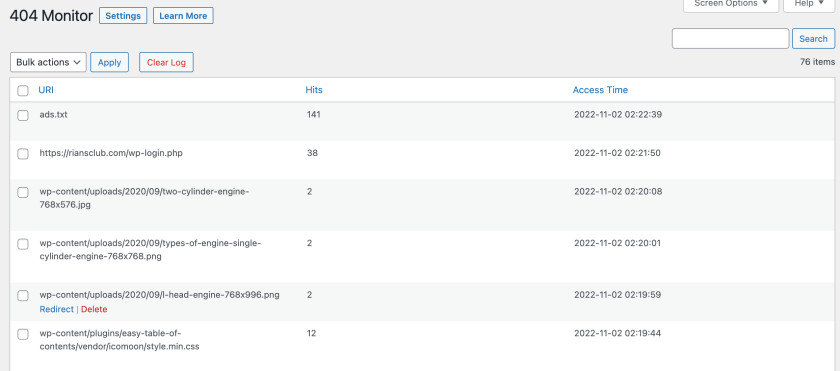
Task: Select checkbox for icomoon style.min.css row
Action: 23,335
